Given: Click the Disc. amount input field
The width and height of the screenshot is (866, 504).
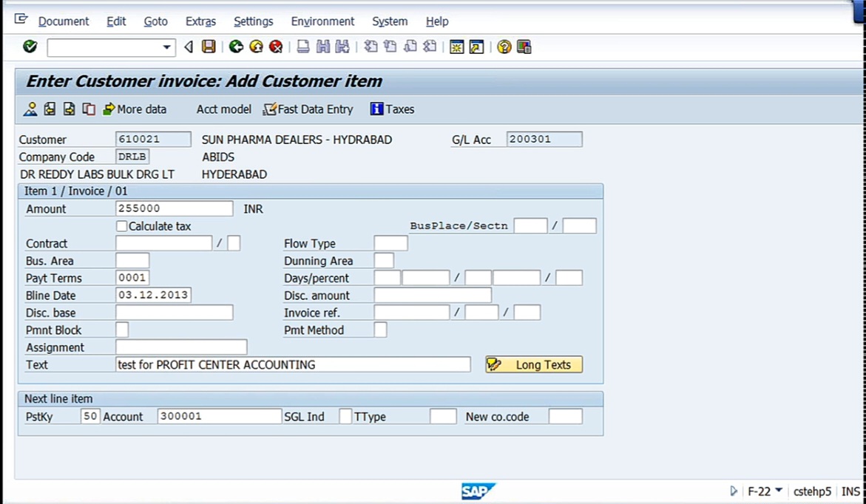Looking at the screenshot, I should click(x=433, y=295).
